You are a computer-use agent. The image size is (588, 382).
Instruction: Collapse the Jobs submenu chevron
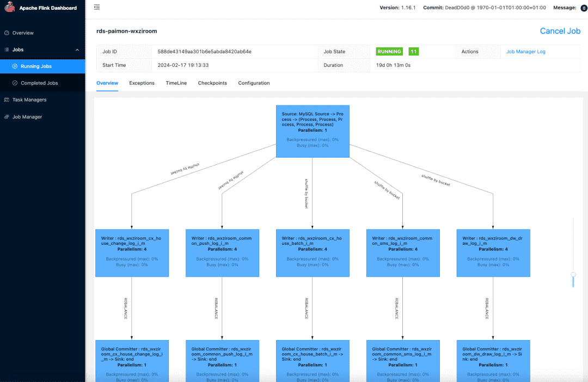coord(77,50)
